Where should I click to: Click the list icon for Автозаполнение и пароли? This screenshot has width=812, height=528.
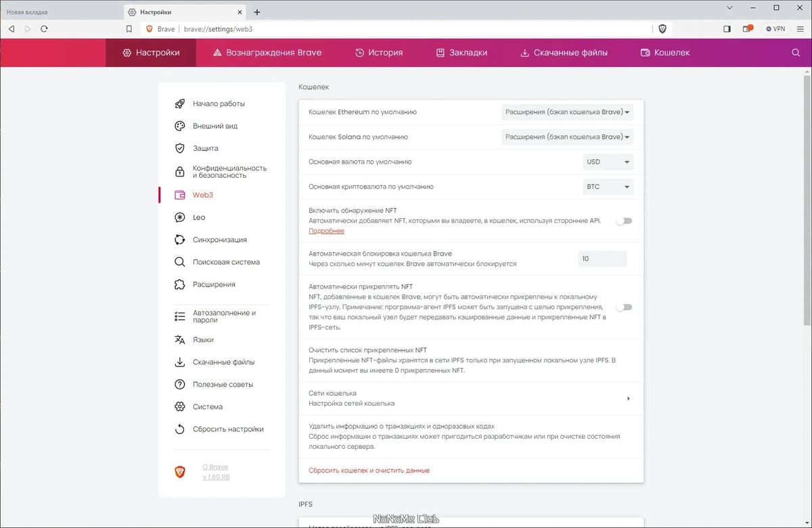pyautogui.click(x=180, y=316)
